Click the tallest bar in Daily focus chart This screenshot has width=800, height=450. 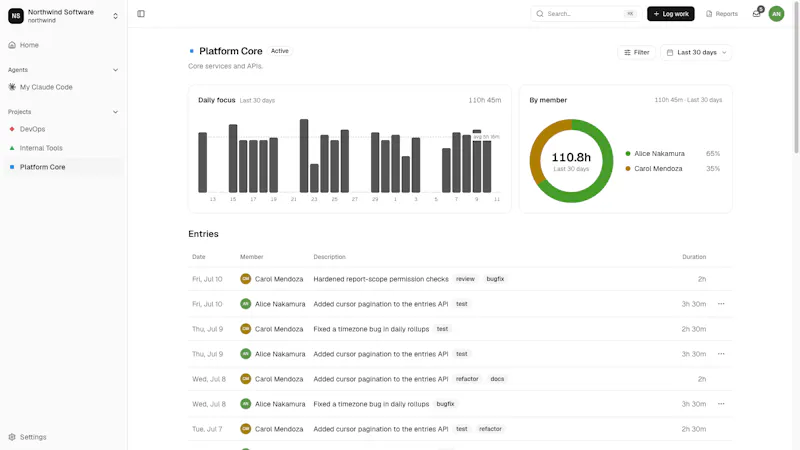[x=304, y=156]
